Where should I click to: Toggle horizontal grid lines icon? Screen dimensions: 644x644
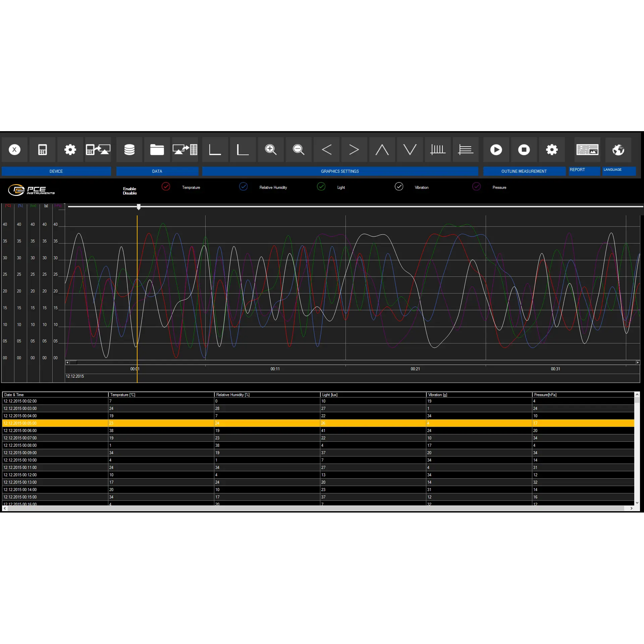(x=466, y=150)
